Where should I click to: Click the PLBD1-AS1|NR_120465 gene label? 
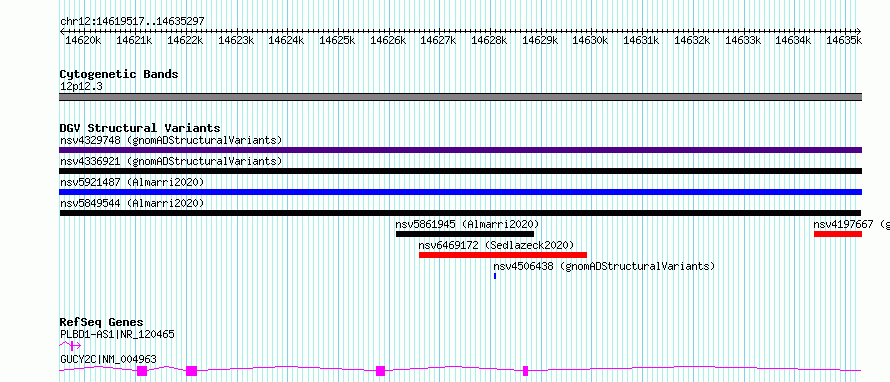point(117,334)
